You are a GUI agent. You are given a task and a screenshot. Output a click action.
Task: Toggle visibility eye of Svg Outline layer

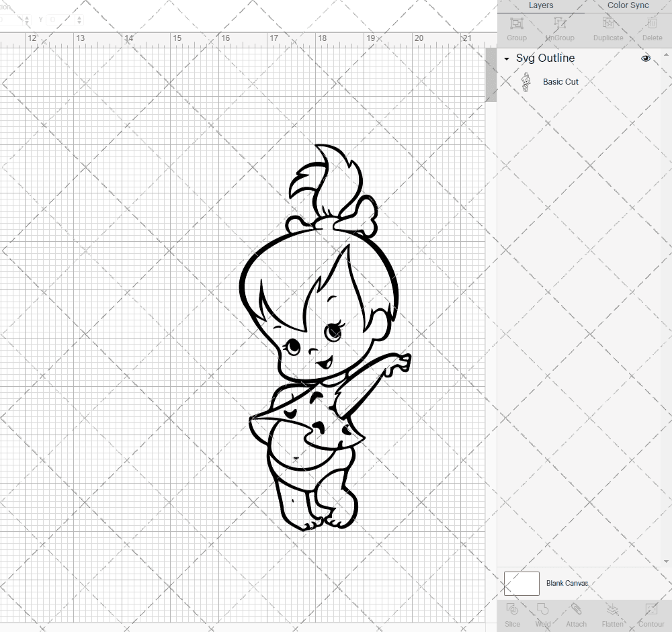(x=645, y=58)
